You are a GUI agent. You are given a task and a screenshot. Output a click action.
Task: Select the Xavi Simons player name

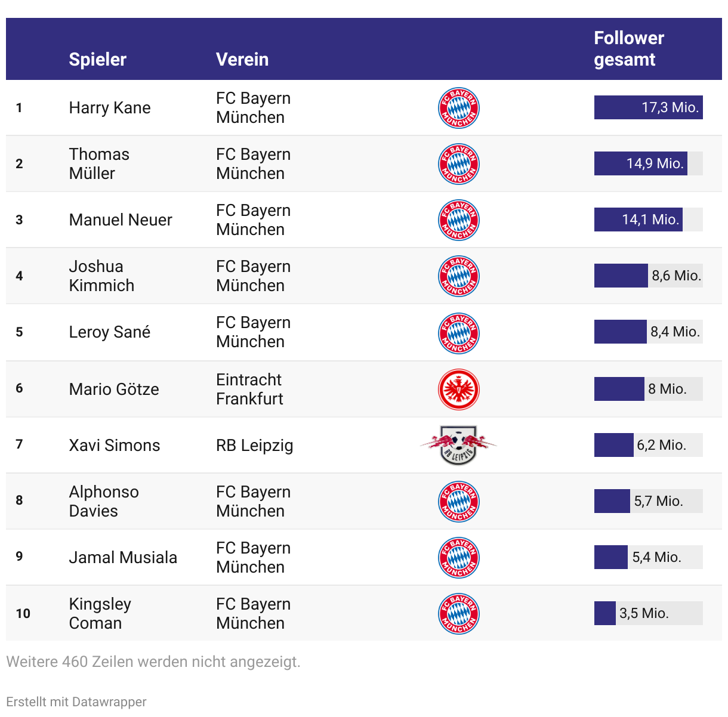point(115,446)
